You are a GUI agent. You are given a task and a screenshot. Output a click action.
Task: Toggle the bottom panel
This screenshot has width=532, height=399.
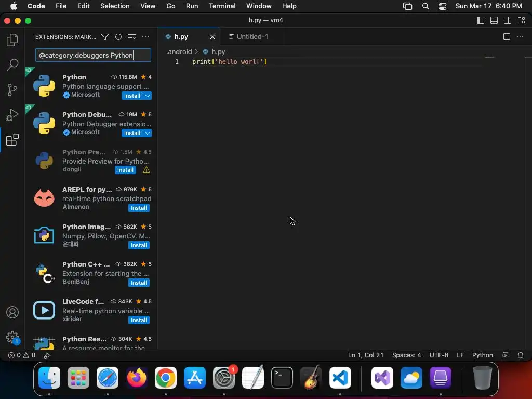coord(494,20)
